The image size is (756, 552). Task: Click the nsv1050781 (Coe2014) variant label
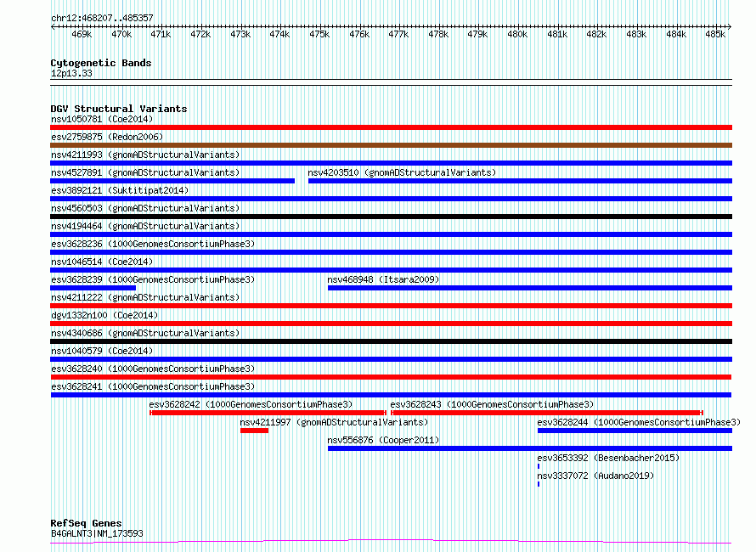coord(102,119)
